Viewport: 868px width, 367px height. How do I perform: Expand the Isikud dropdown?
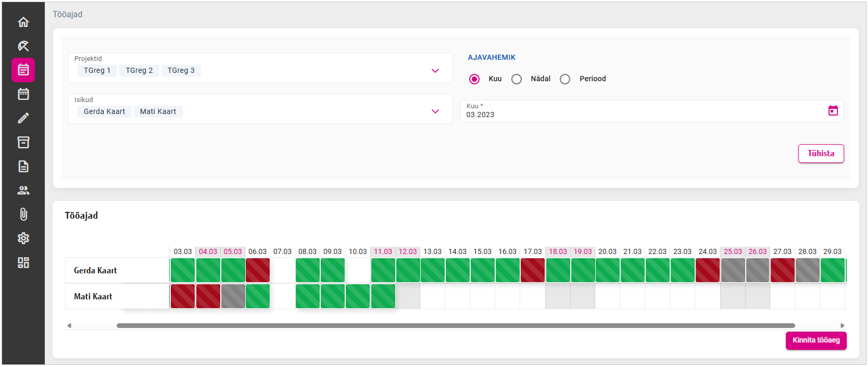[435, 111]
